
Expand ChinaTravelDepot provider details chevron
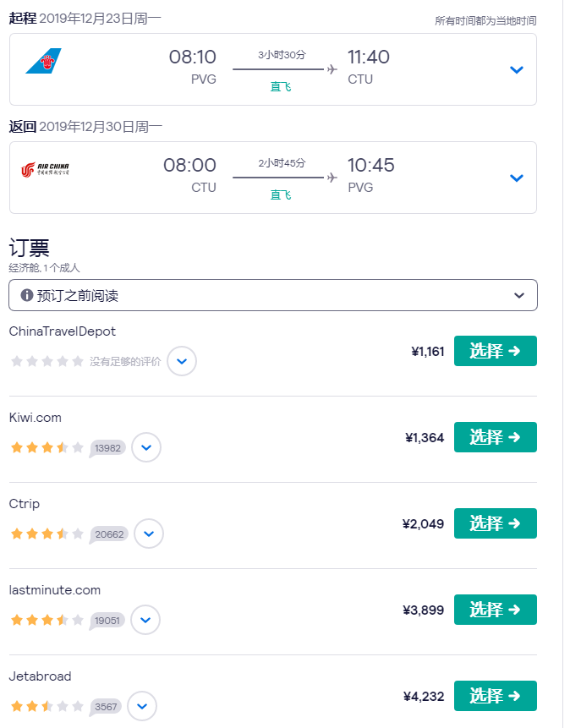pos(182,361)
